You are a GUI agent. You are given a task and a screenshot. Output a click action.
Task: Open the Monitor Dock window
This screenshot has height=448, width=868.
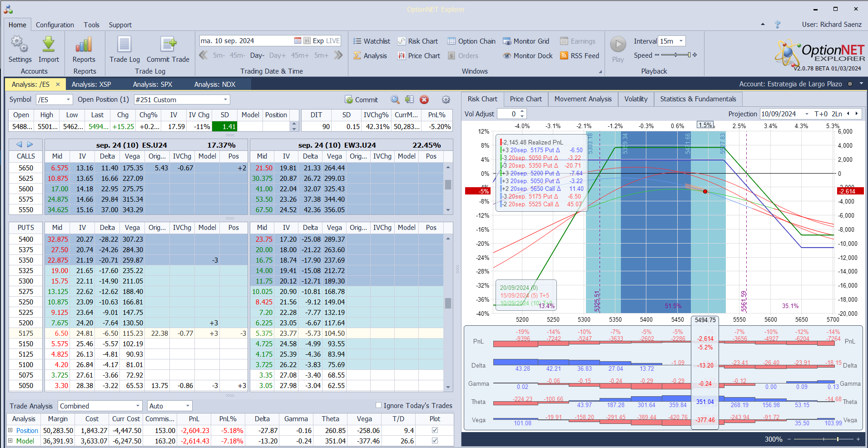(528, 55)
